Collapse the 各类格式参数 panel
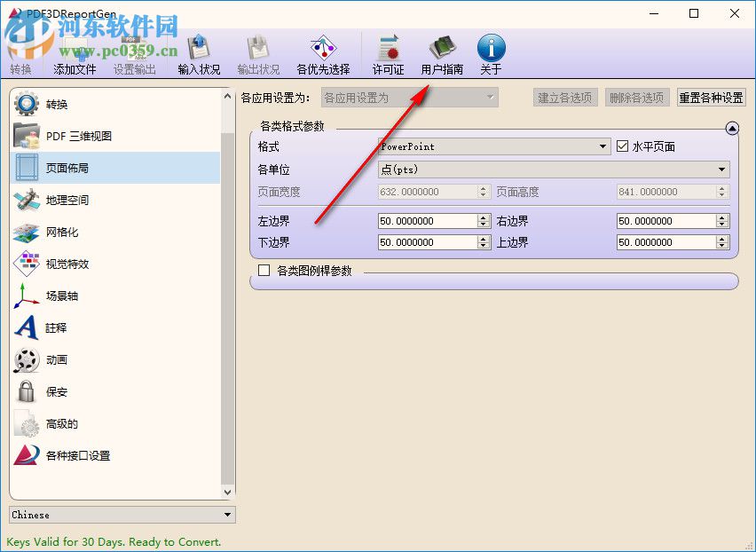Screen dimensions: 756x552 (731, 128)
